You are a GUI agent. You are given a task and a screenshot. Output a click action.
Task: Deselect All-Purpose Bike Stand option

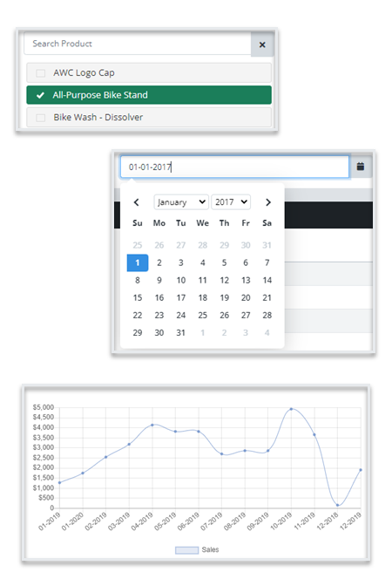tap(149, 95)
